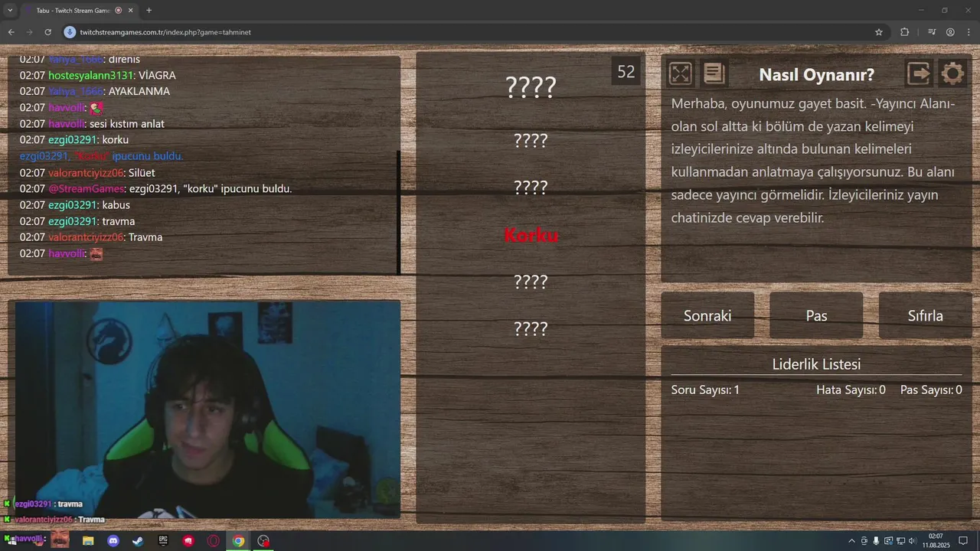Image resolution: width=980 pixels, height=551 pixels.
Task: Click the Sıfırla button
Action: pyautogui.click(x=925, y=315)
